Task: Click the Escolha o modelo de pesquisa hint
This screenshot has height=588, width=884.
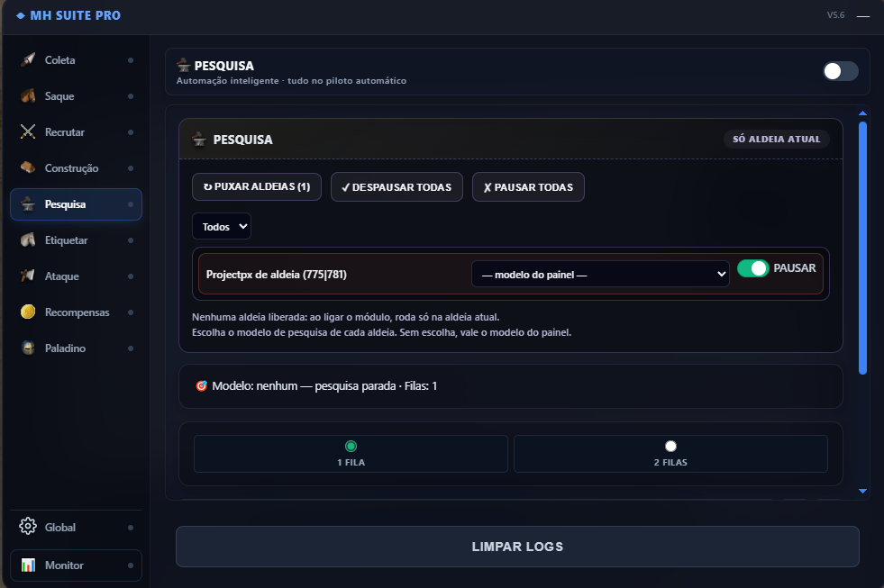Action: point(382,332)
